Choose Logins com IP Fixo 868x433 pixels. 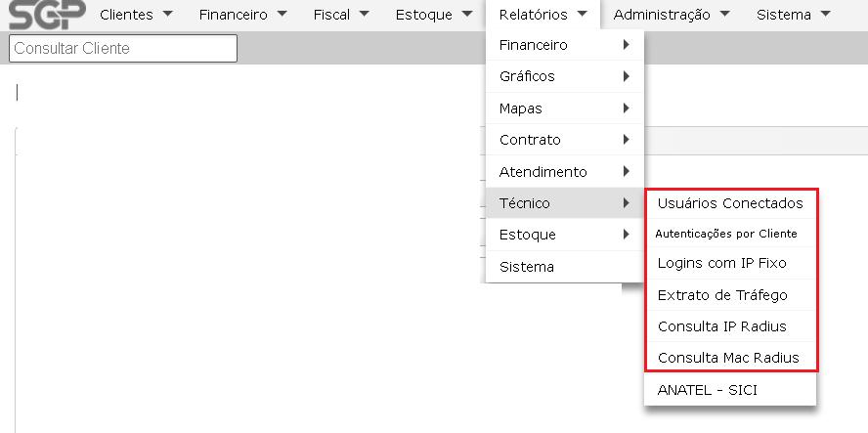722,263
